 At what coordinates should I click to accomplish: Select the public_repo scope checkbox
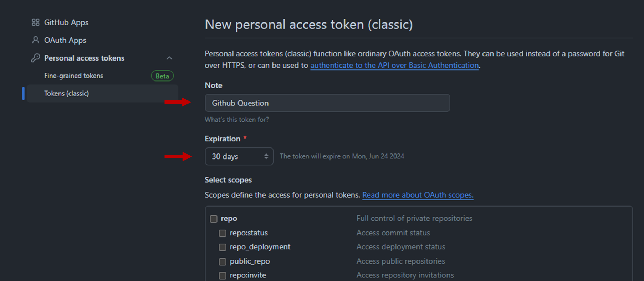223,262
